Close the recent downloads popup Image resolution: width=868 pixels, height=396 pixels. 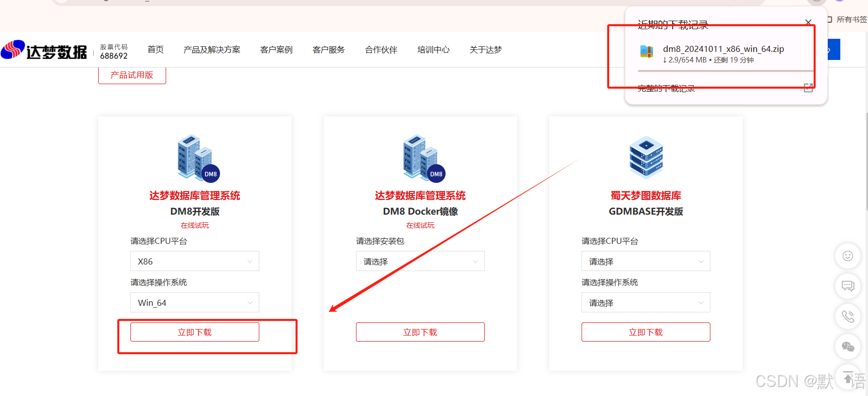click(x=808, y=22)
